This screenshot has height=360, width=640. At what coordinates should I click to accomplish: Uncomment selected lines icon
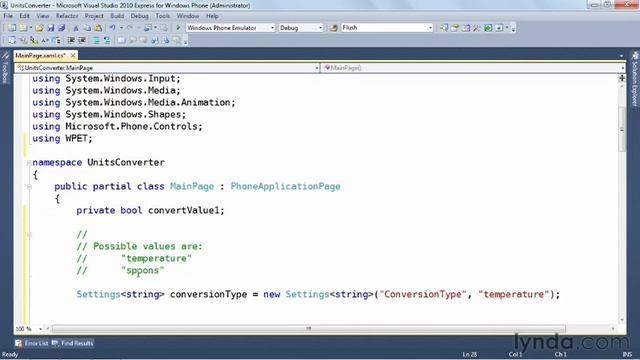(107, 40)
